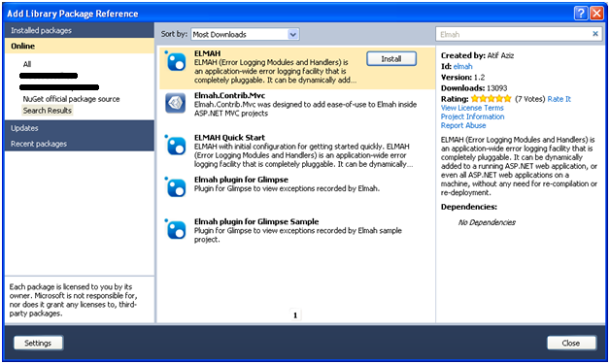Click the Created by Atif Aziz text

(477, 55)
